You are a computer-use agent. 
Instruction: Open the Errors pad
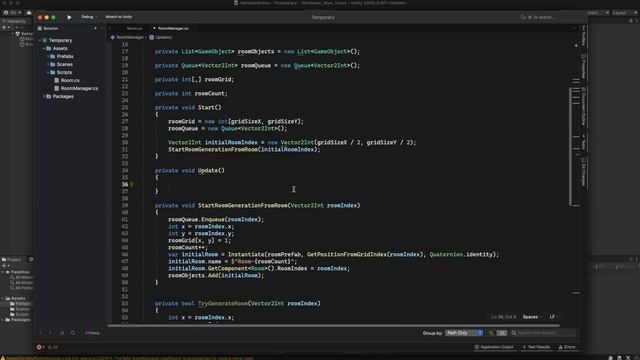coord(567,347)
